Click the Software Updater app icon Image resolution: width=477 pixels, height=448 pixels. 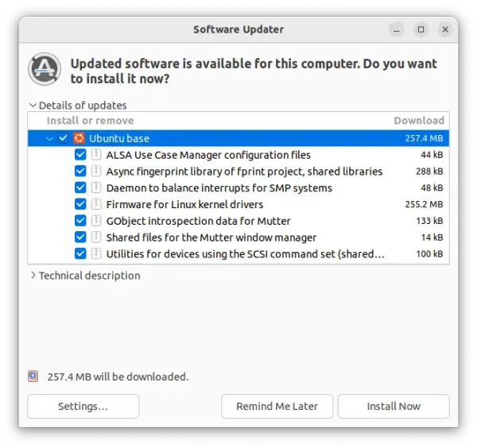coord(45,69)
